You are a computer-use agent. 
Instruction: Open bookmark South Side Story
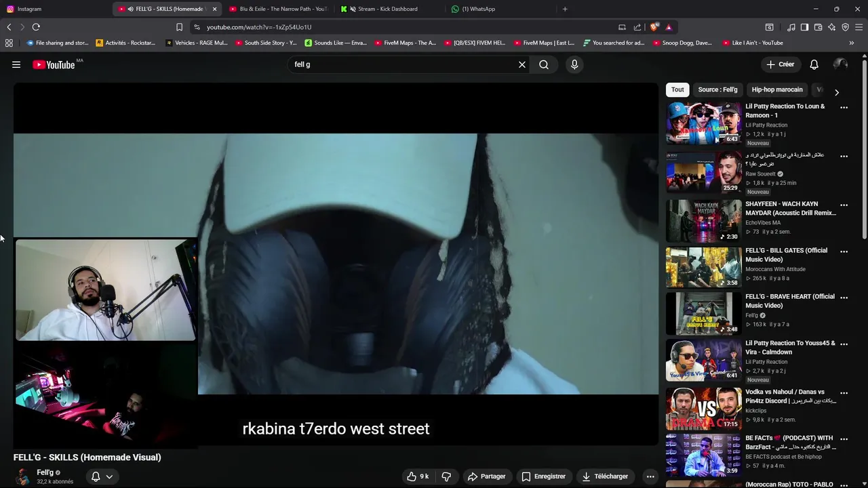coord(265,43)
